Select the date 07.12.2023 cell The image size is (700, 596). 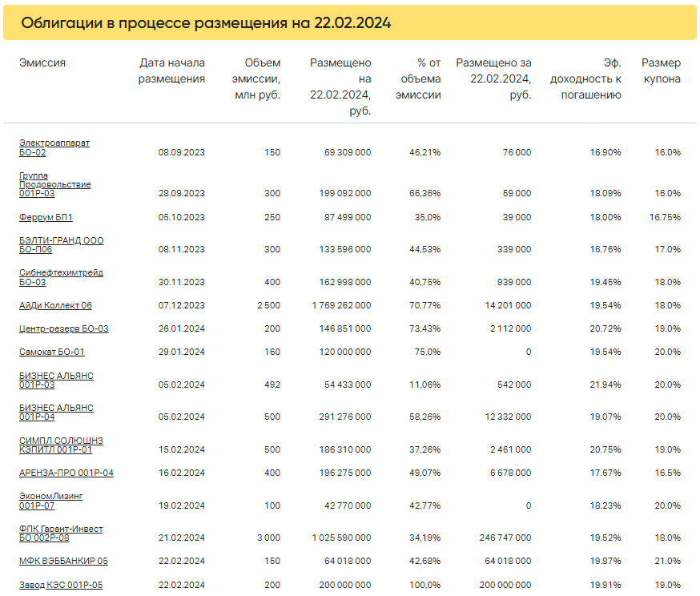point(181,305)
